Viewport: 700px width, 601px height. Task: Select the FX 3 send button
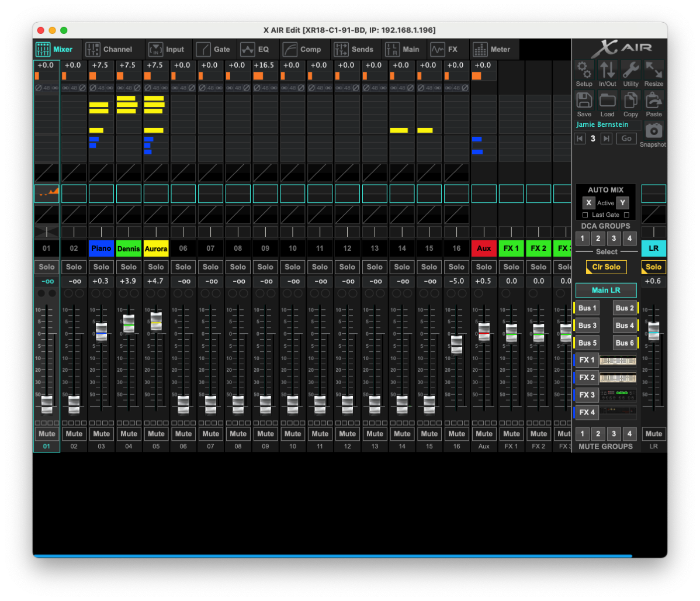(587, 395)
